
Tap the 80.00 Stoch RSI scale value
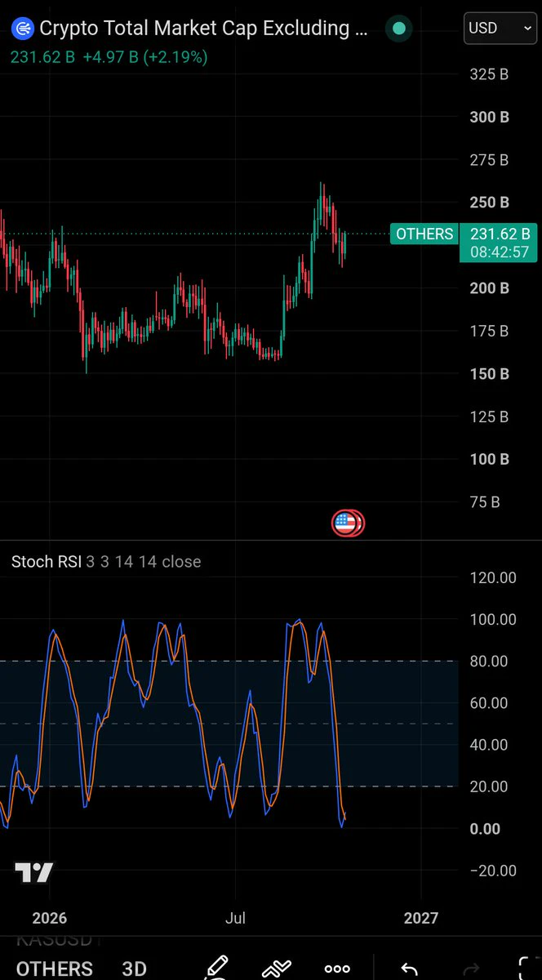489,661
